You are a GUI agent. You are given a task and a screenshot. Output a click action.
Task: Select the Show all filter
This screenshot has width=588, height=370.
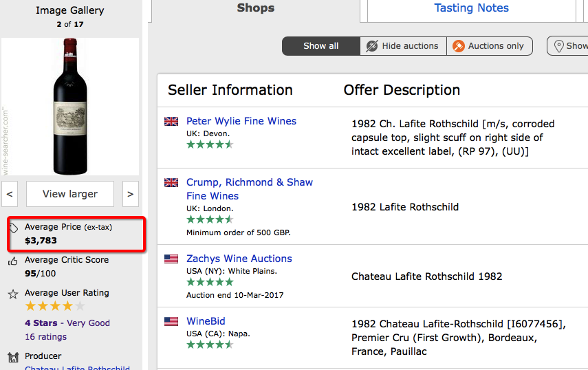coord(321,46)
